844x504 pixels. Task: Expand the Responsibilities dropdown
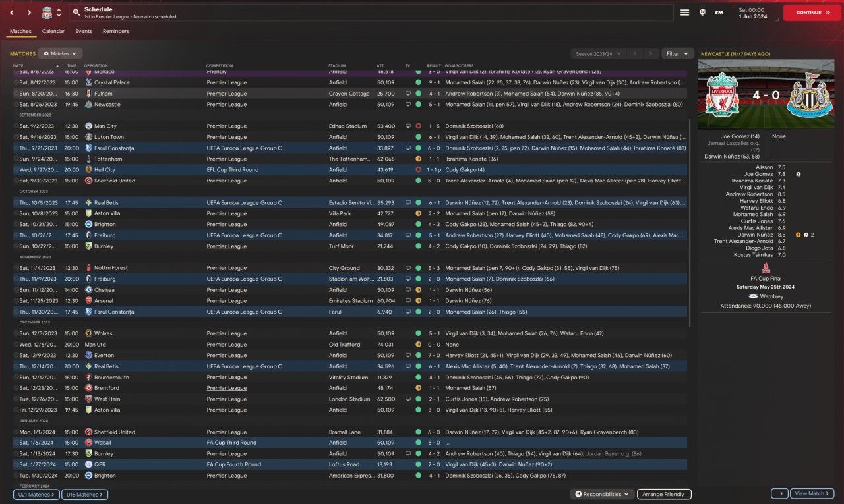[x=603, y=494]
